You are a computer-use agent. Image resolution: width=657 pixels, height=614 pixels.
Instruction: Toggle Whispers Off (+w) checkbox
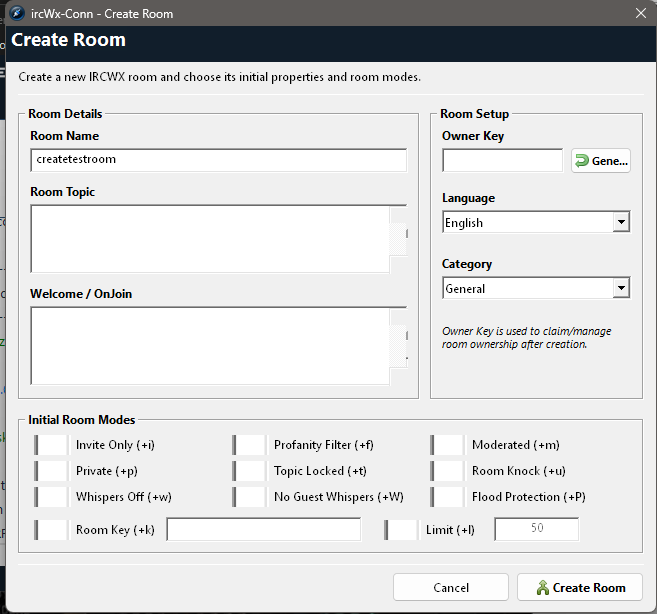point(51,497)
